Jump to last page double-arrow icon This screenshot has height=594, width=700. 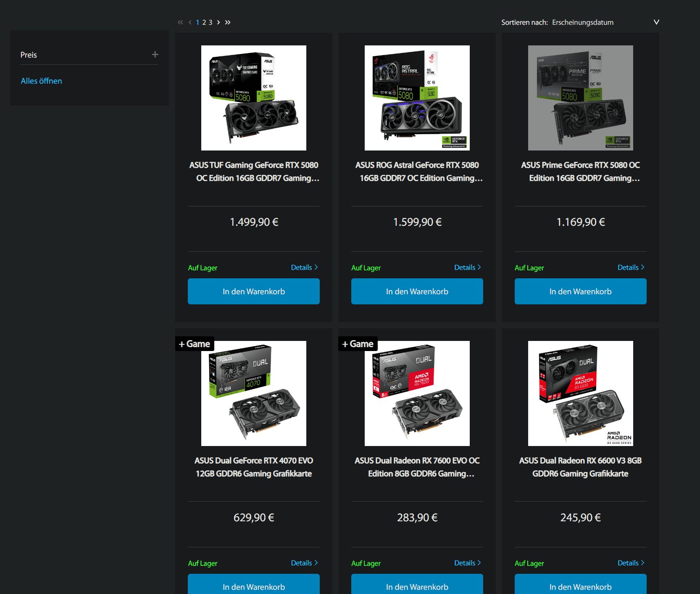228,22
